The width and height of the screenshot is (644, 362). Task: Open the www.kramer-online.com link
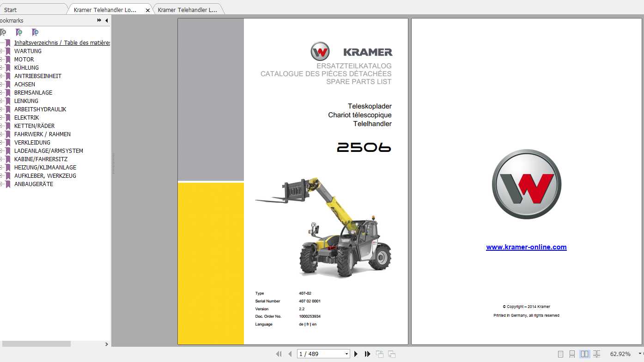click(526, 247)
